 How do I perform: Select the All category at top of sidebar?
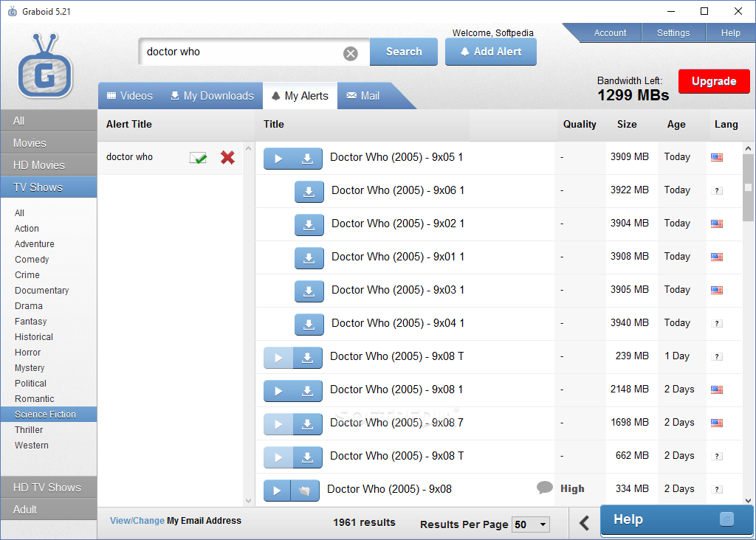(x=49, y=121)
